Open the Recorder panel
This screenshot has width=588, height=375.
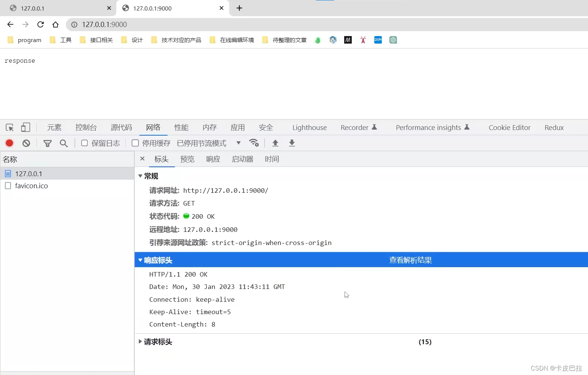[x=359, y=127]
